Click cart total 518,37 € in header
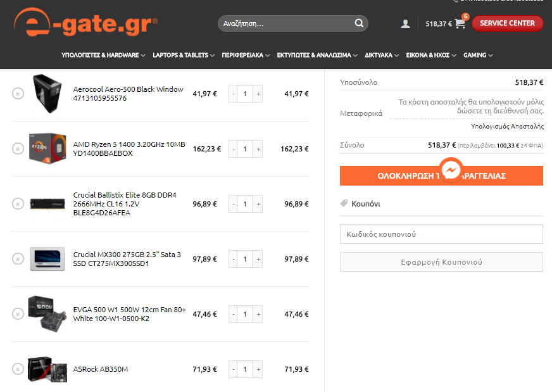 coord(439,23)
